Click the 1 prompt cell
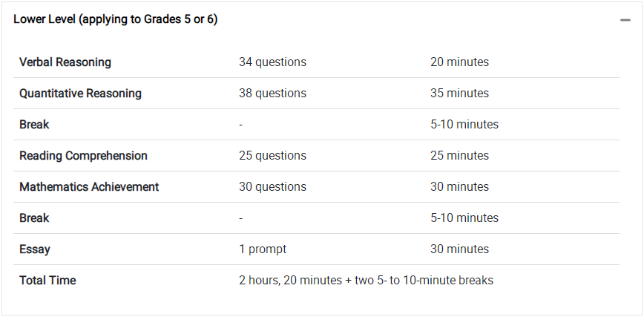The image size is (644, 317). pyautogui.click(x=263, y=249)
